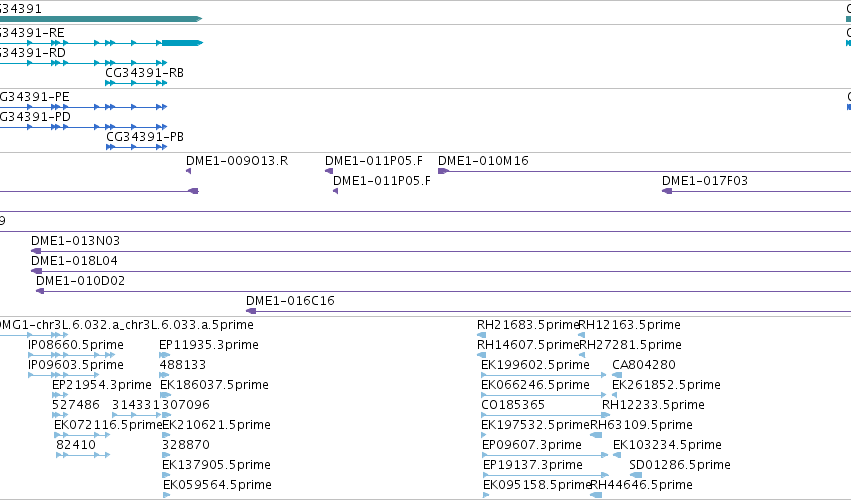This screenshot has height=500, width=851.
Task: Select the DME1-016C16 clone end arrow
Action: tap(251, 311)
